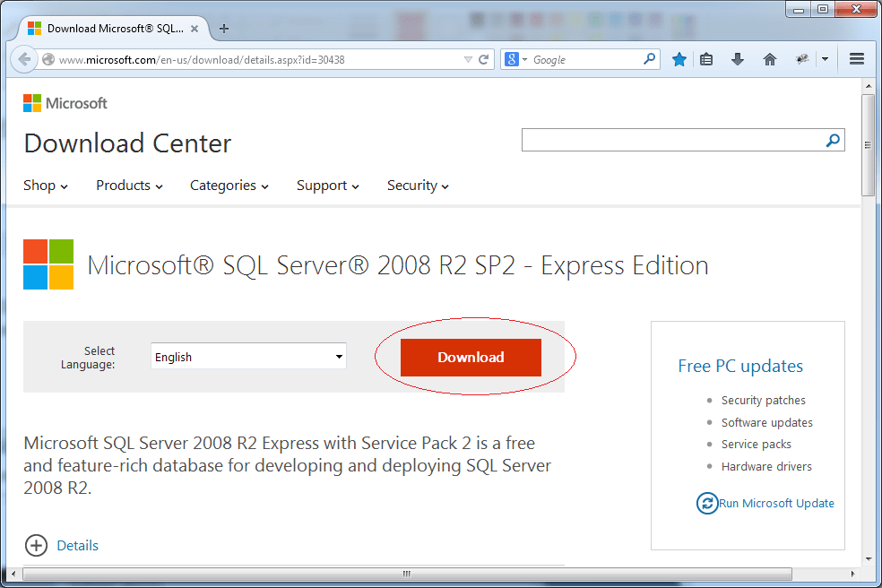Open the URL history dropdown arrow
Viewport: 882px width, 588px height.
tap(467, 60)
